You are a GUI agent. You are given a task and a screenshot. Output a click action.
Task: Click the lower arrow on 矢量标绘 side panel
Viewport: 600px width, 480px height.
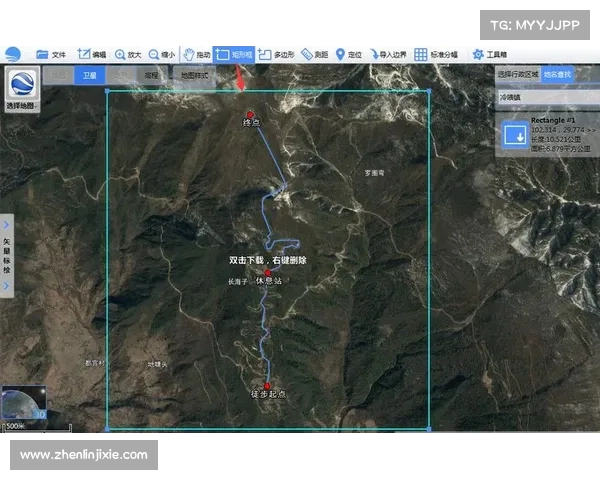7,286
